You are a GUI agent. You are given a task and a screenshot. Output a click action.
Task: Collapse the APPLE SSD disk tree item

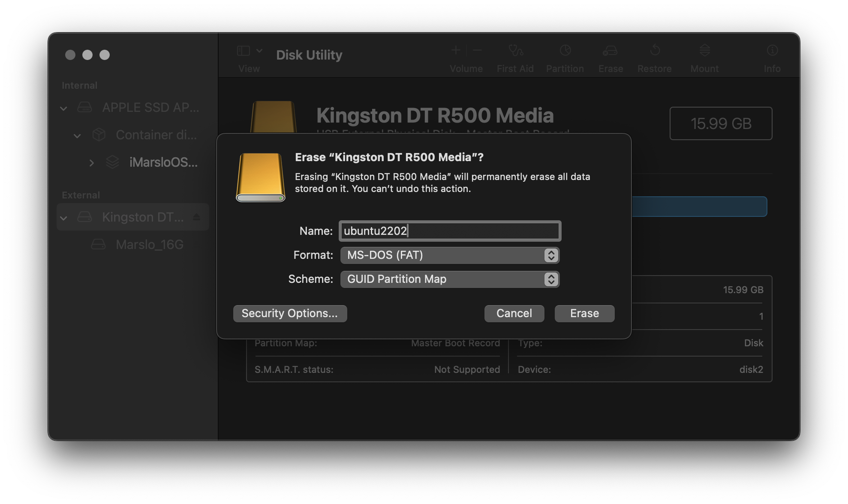point(63,108)
